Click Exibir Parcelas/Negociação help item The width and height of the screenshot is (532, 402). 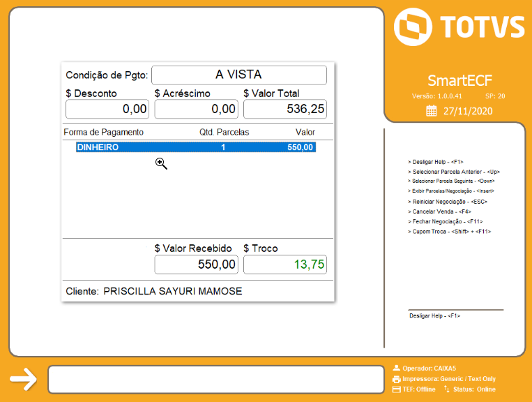pos(451,191)
